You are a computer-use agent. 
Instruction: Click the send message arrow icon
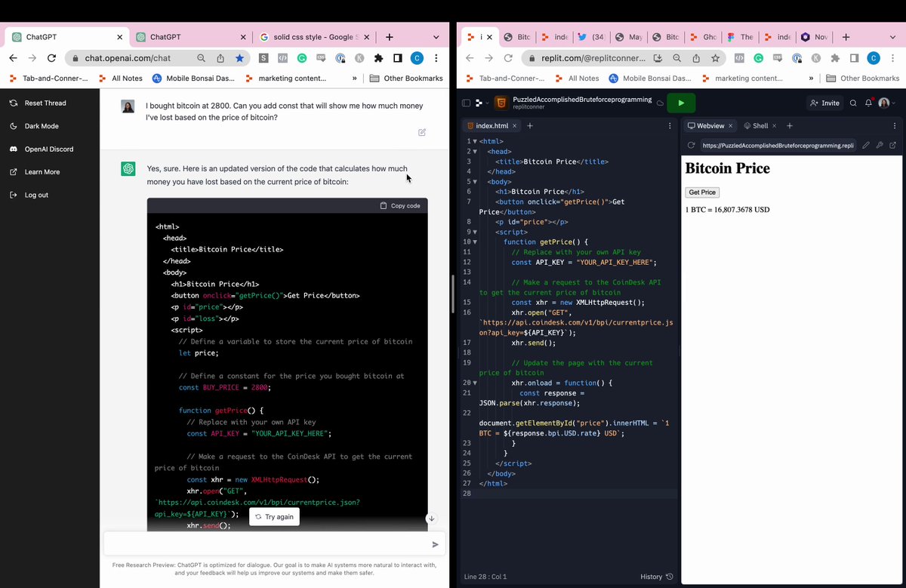(435, 544)
